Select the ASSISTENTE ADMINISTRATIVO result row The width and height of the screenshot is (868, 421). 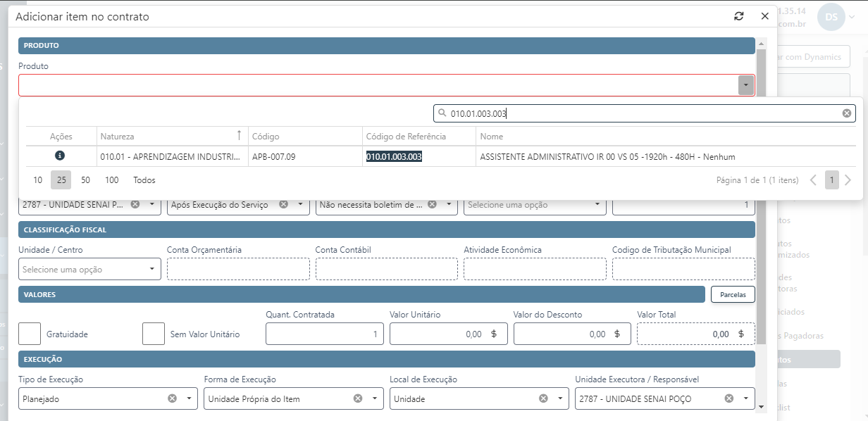(606, 156)
